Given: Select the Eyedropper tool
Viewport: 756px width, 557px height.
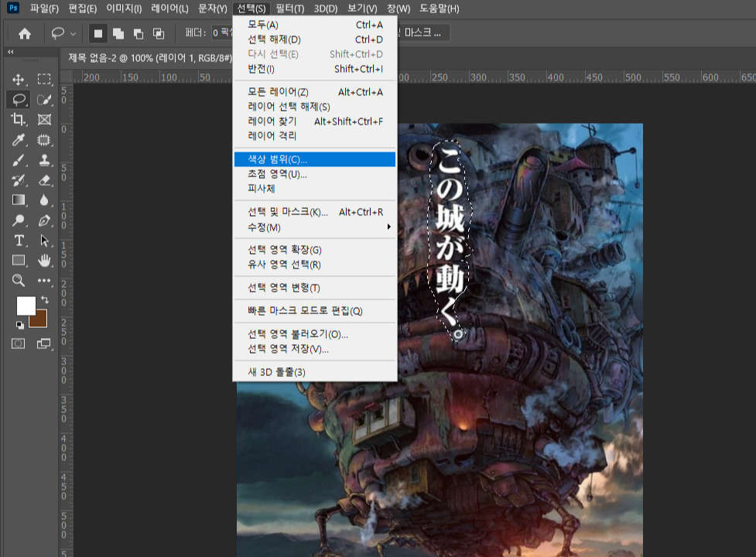Looking at the screenshot, I should tap(19, 140).
